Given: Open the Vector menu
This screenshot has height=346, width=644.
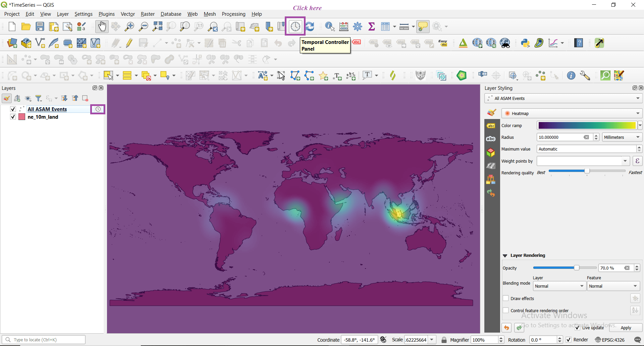Looking at the screenshot, I should tap(127, 14).
